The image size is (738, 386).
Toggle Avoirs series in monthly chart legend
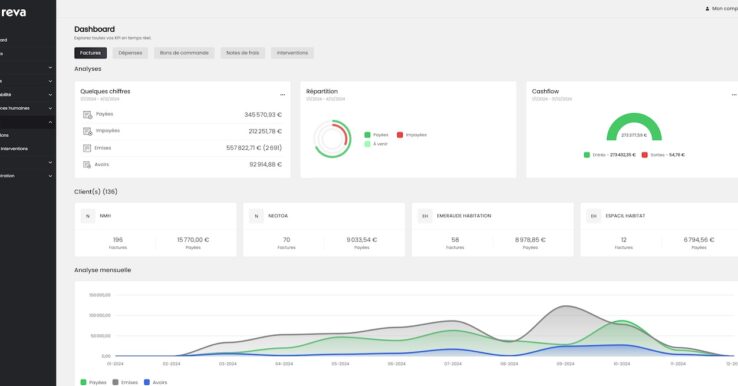click(156, 382)
